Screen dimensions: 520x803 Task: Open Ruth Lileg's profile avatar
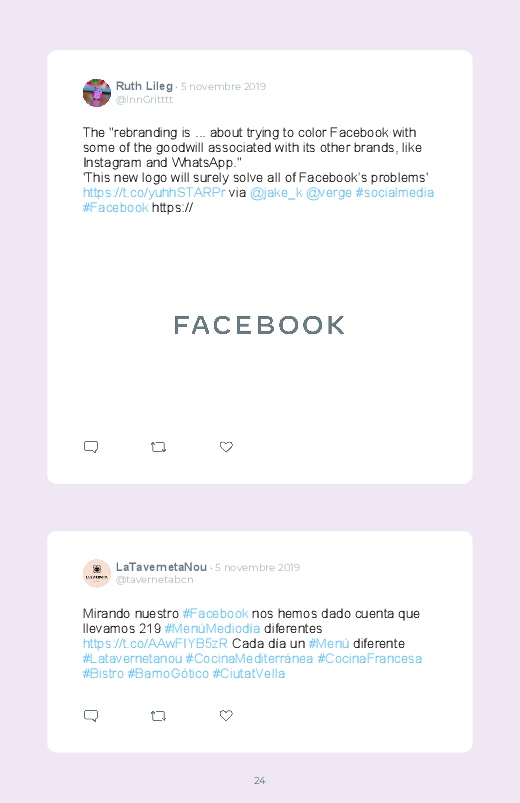(x=97, y=93)
